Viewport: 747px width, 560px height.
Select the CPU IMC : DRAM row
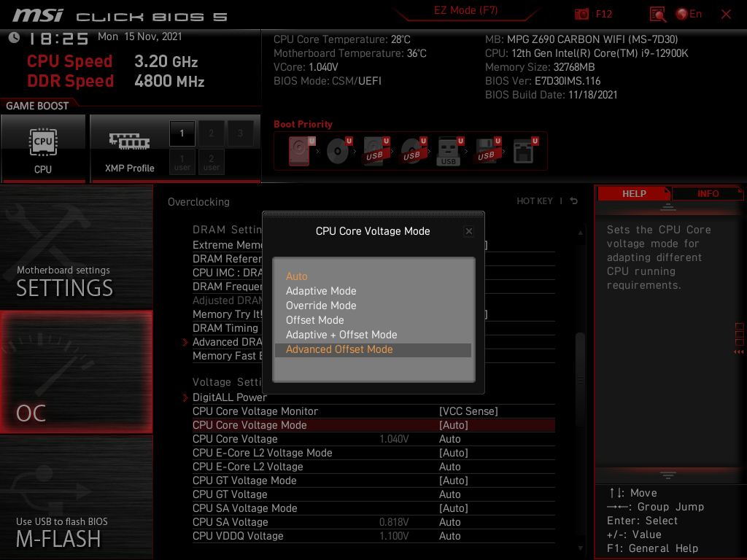click(x=228, y=273)
